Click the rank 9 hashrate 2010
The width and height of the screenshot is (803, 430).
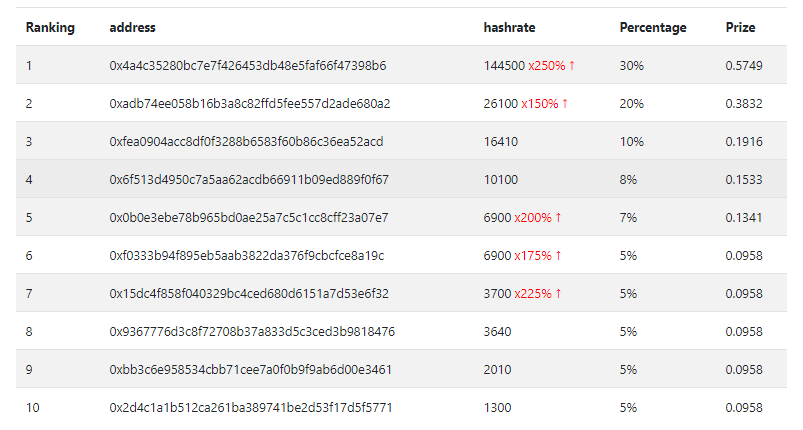(x=497, y=370)
